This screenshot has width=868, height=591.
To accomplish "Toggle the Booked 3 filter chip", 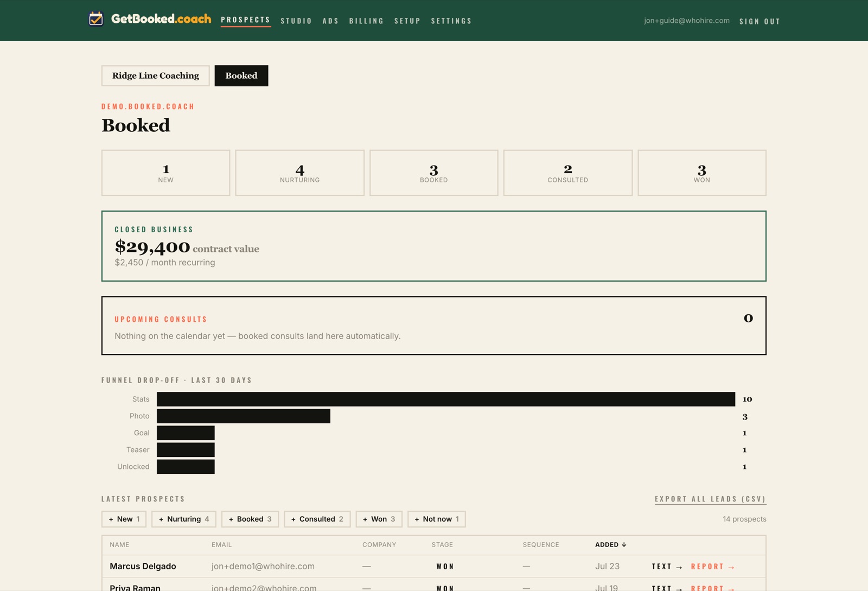I will [250, 519].
